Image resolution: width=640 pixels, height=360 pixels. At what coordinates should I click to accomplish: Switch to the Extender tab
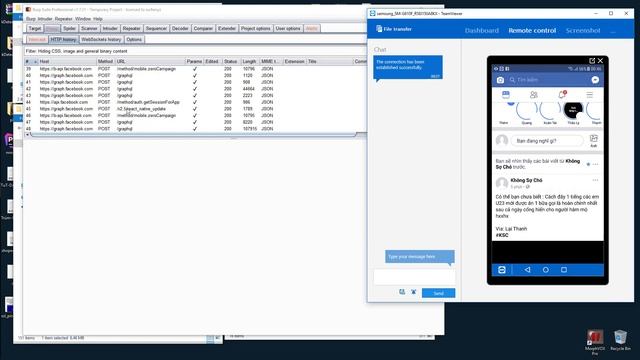click(227, 29)
